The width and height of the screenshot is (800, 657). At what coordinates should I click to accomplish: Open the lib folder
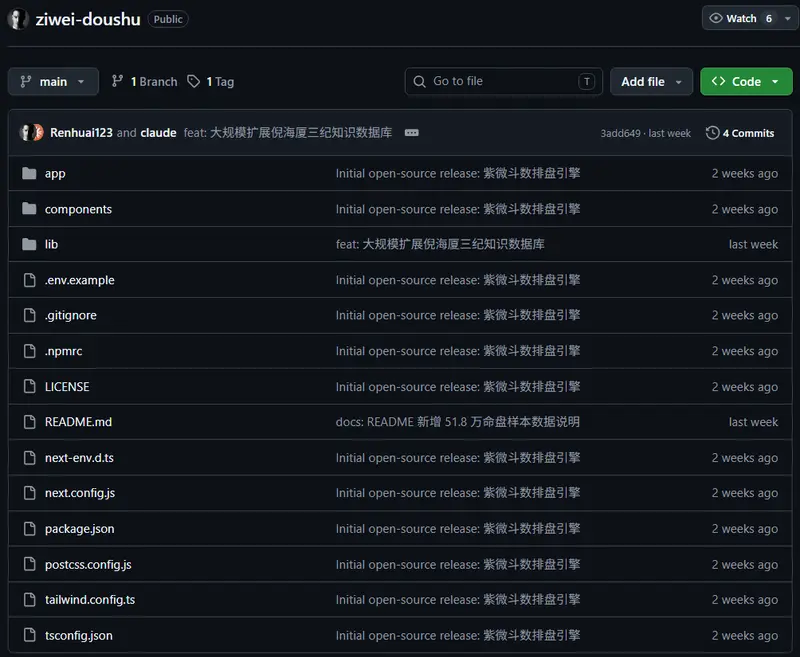[x=51, y=244]
